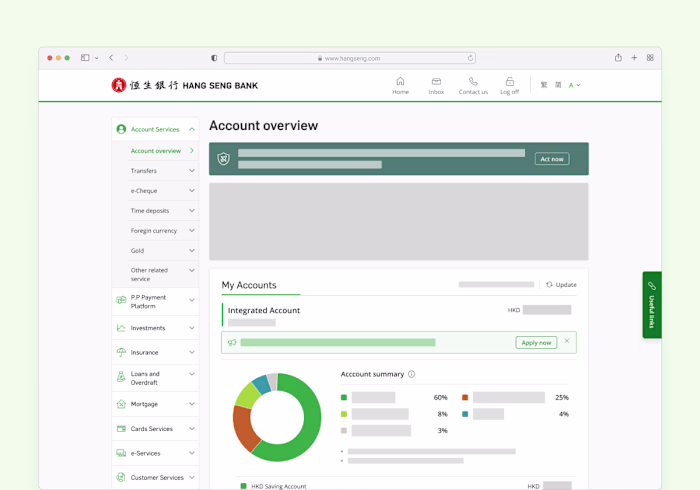This screenshot has width=700, height=490.
Task: Click the light green 8% legend swatch
Action: coord(344,414)
